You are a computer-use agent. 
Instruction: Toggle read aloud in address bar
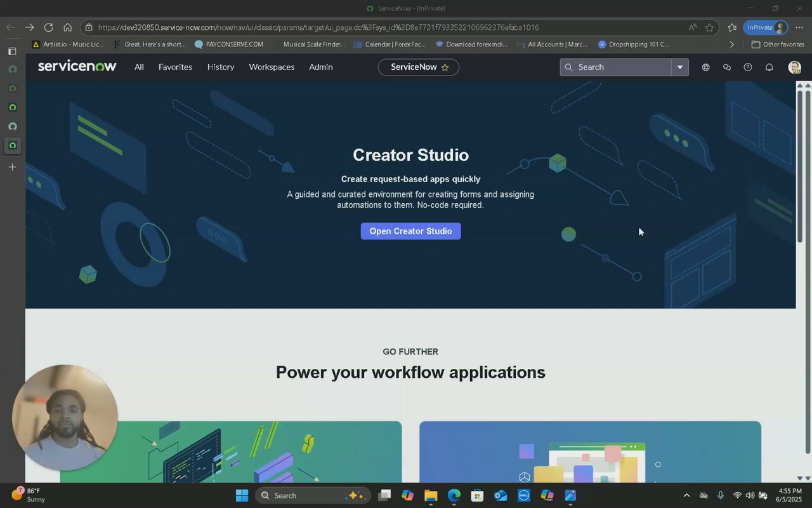[x=692, y=27]
